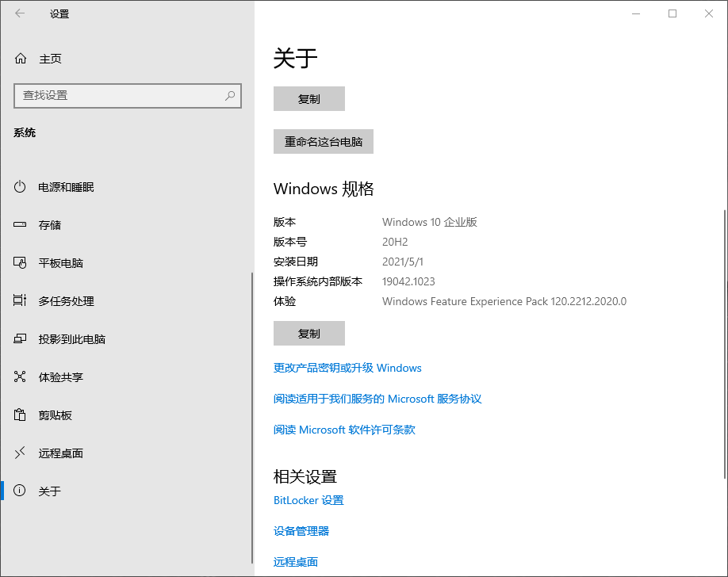Select 远程桌面 (Remote Desktop) in sidebar
Image resolution: width=728 pixels, height=577 pixels.
click(59, 453)
